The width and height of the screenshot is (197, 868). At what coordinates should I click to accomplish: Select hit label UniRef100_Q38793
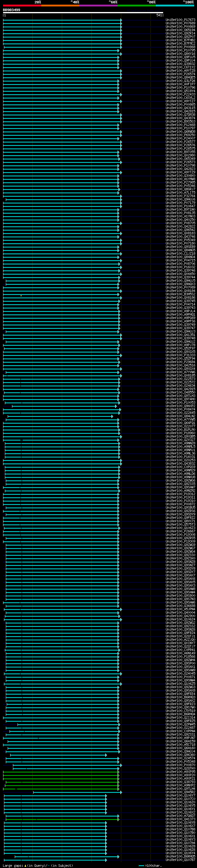pos(180,782)
